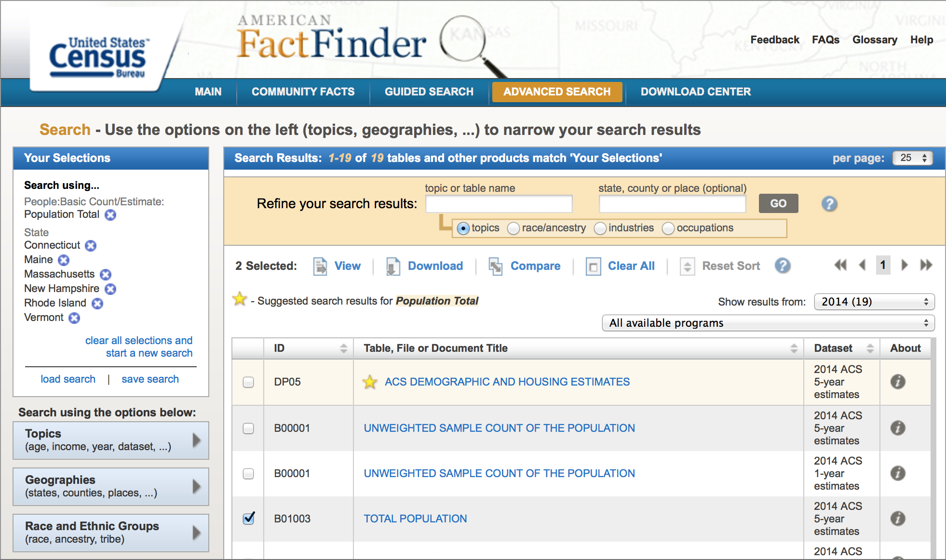Click the state, county or place field
The width and height of the screenshot is (946, 560).
point(672,204)
